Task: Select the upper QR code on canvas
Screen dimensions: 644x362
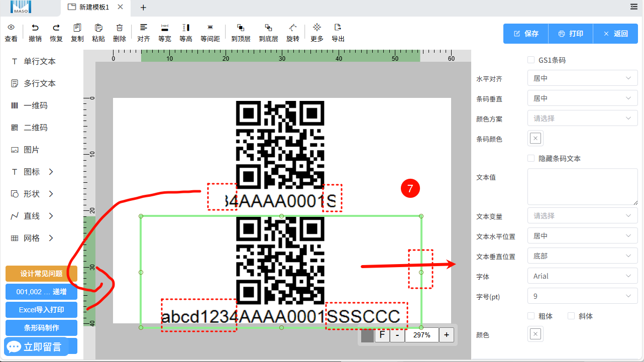Action: (280, 146)
